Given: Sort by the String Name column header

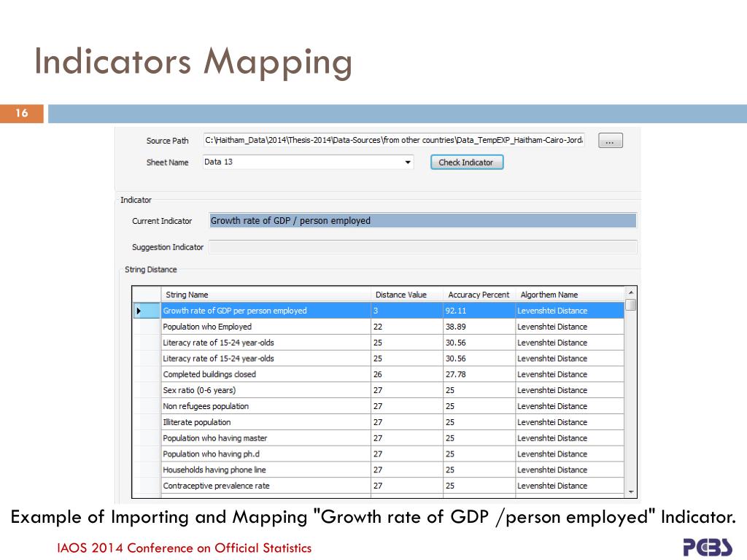Looking at the screenshot, I should tap(266, 295).
